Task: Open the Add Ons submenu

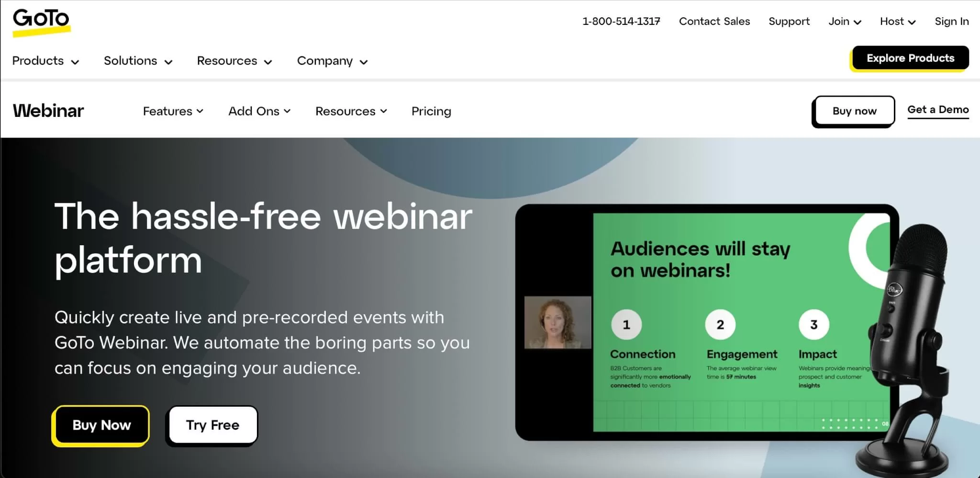Action: 259,111
